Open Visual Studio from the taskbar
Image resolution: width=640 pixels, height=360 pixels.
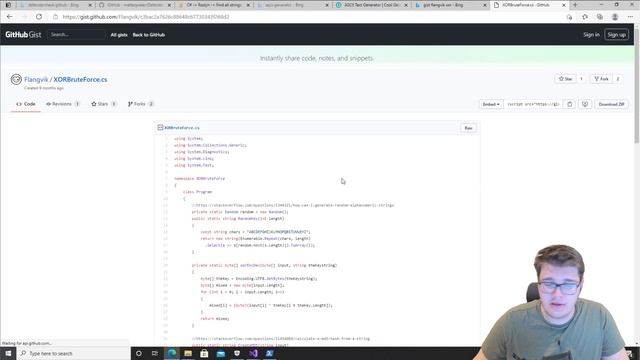point(253,353)
